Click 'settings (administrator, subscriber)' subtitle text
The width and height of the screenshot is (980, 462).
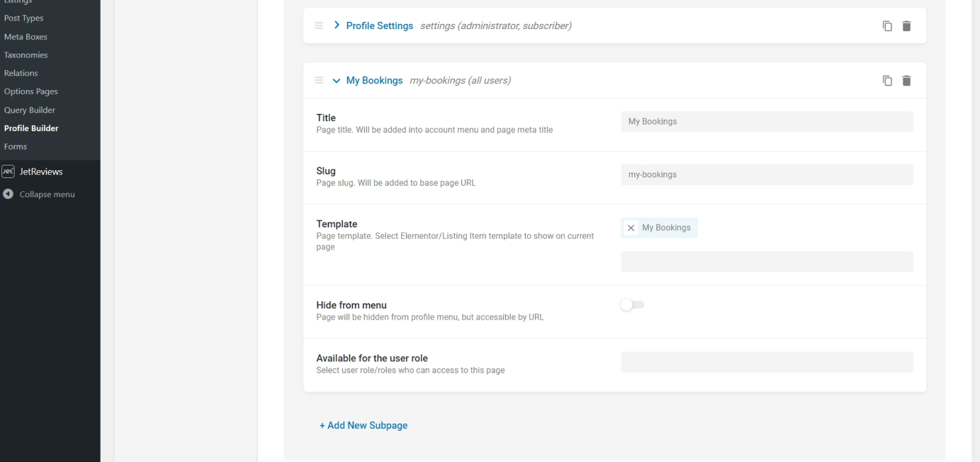(x=496, y=26)
